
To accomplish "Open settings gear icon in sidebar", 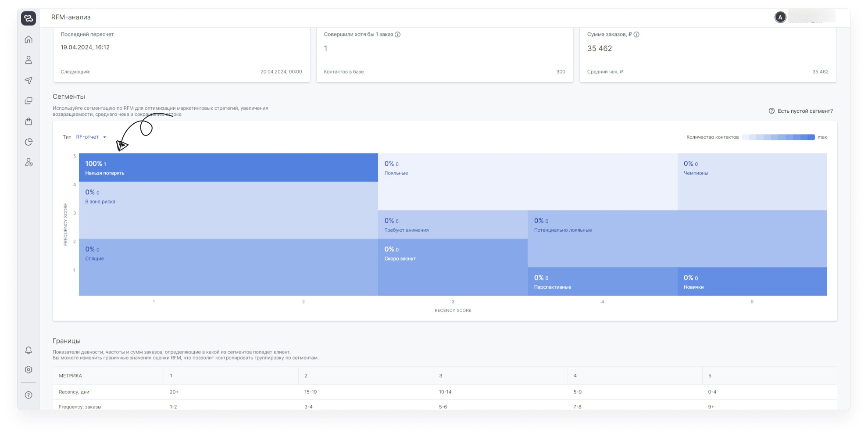I will click(x=29, y=370).
